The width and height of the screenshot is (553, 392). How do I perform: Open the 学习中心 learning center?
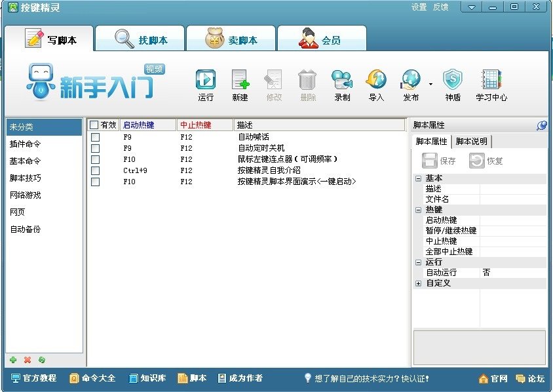491,85
